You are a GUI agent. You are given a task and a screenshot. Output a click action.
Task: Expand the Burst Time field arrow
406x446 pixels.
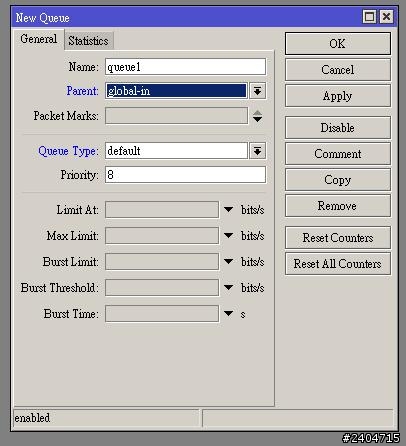coord(229,314)
